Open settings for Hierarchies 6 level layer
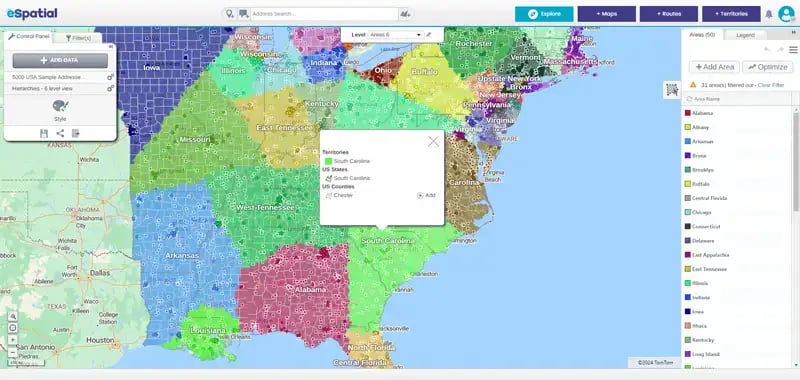The width and height of the screenshot is (800, 380). [x=110, y=88]
